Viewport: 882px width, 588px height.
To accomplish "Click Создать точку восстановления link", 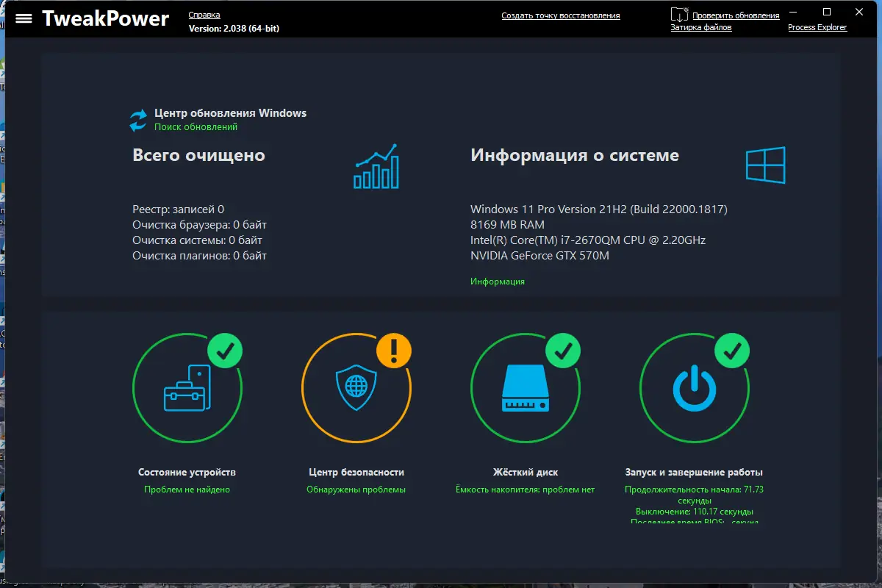I will click(561, 15).
